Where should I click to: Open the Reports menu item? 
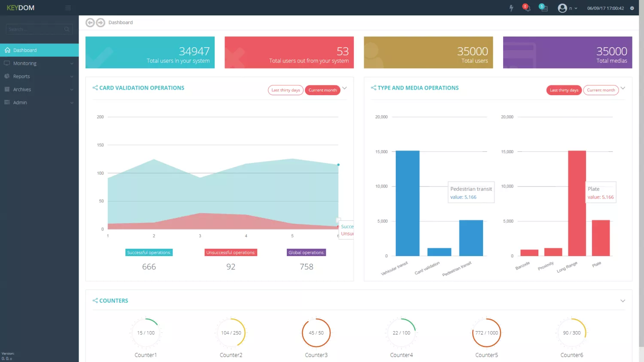tap(39, 76)
